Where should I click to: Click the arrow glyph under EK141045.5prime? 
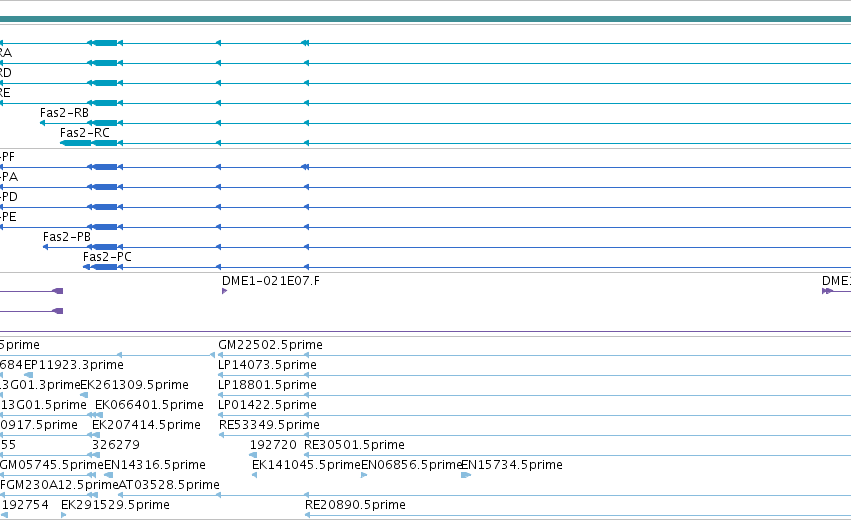(255, 475)
